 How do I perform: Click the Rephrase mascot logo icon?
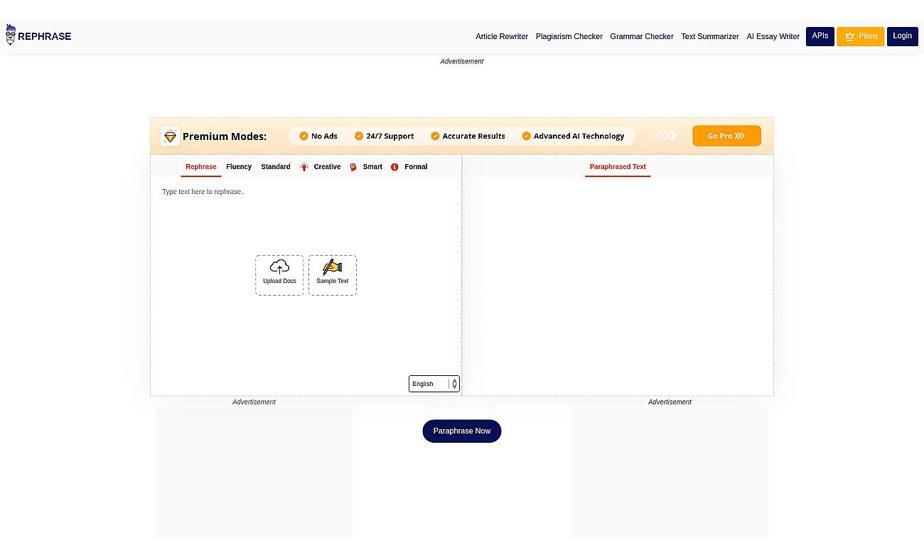point(11,35)
